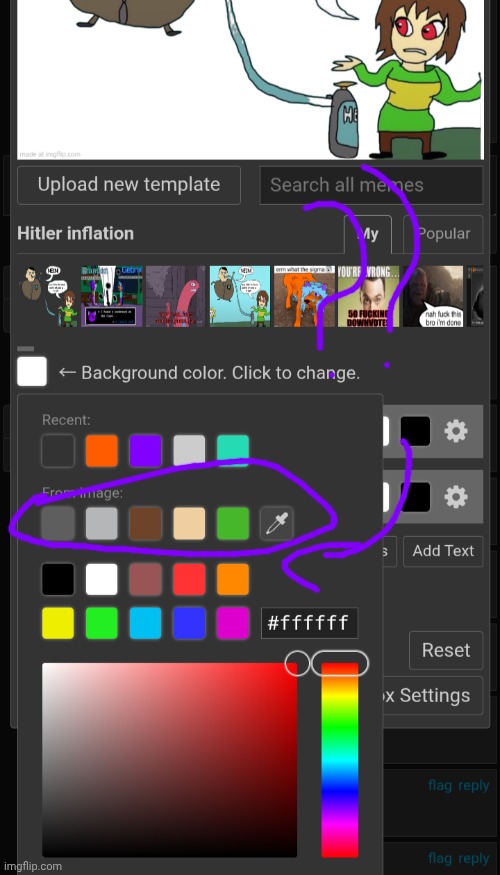Click the Add Text button
Image resolution: width=500 pixels, height=875 pixels.
point(443,551)
